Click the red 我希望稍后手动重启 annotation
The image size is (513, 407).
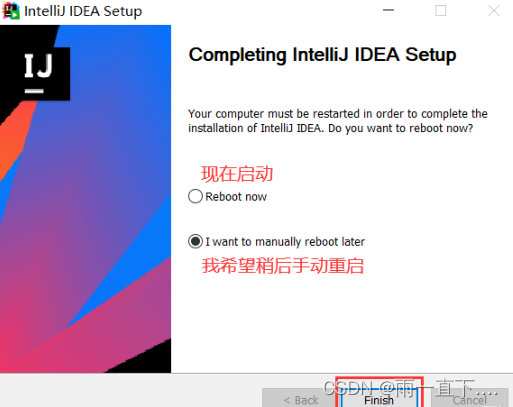(x=283, y=266)
